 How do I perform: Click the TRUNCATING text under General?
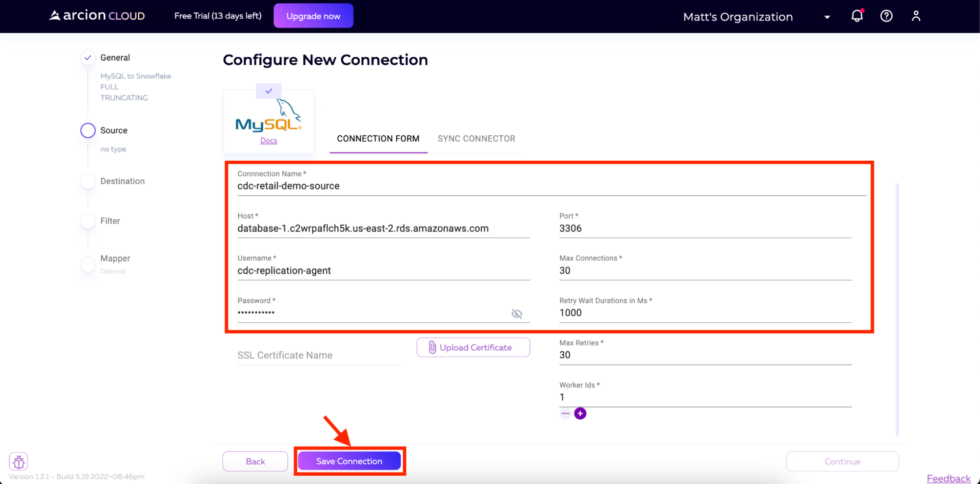click(x=124, y=97)
